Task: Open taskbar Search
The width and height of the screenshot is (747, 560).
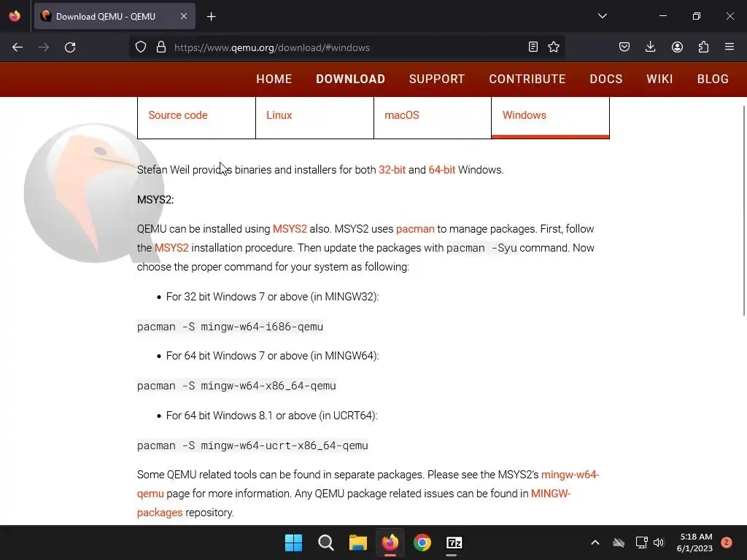Action: click(326, 542)
